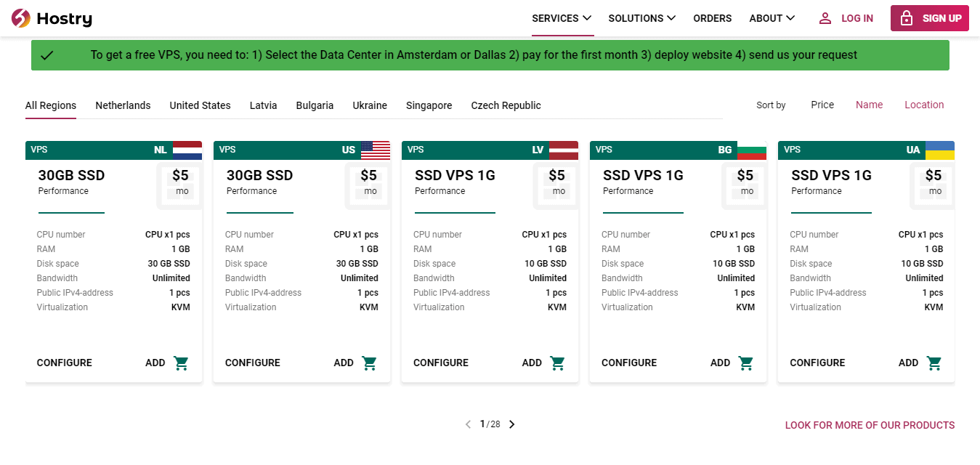Click the Hostry logo icon
This screenshot has height=465, width=980.
click(x=21, y=18)
